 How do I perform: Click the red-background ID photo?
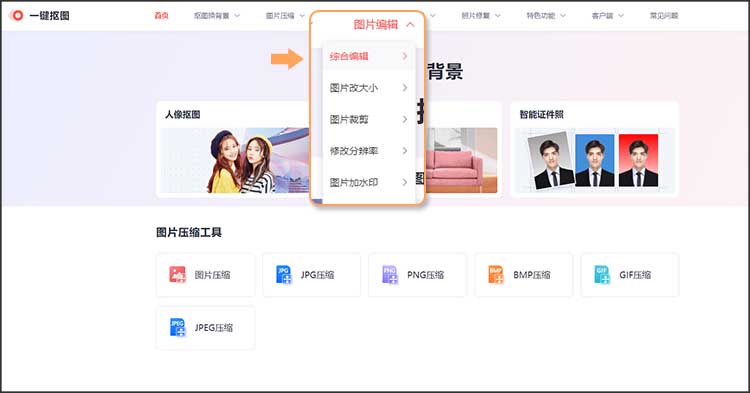639,161
